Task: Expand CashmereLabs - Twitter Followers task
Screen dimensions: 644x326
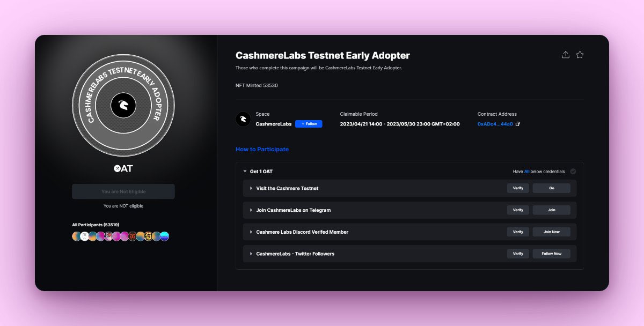Action: (x=251, y=254)
